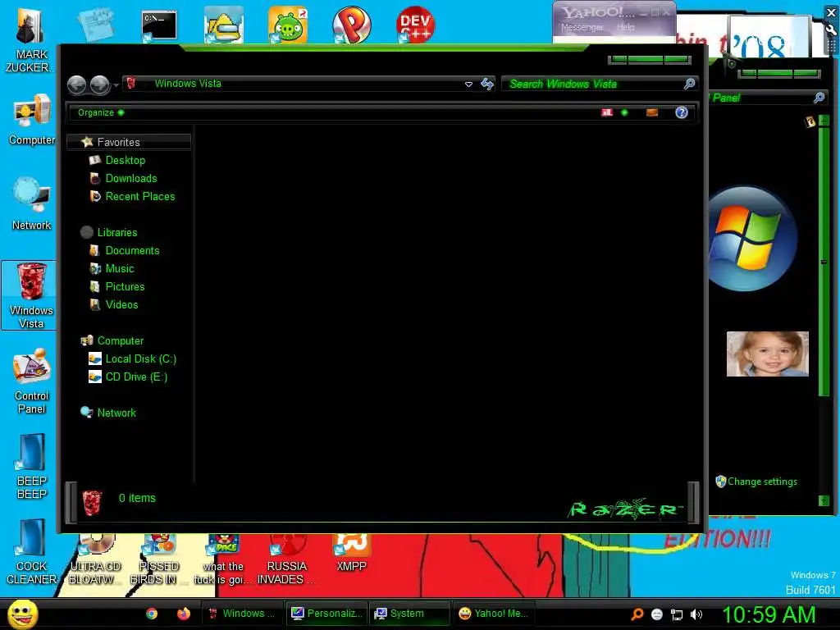The image size is (840, 630).
Task: Click the refresh arrows next to address bar
Action: click(x=487, y=84)
